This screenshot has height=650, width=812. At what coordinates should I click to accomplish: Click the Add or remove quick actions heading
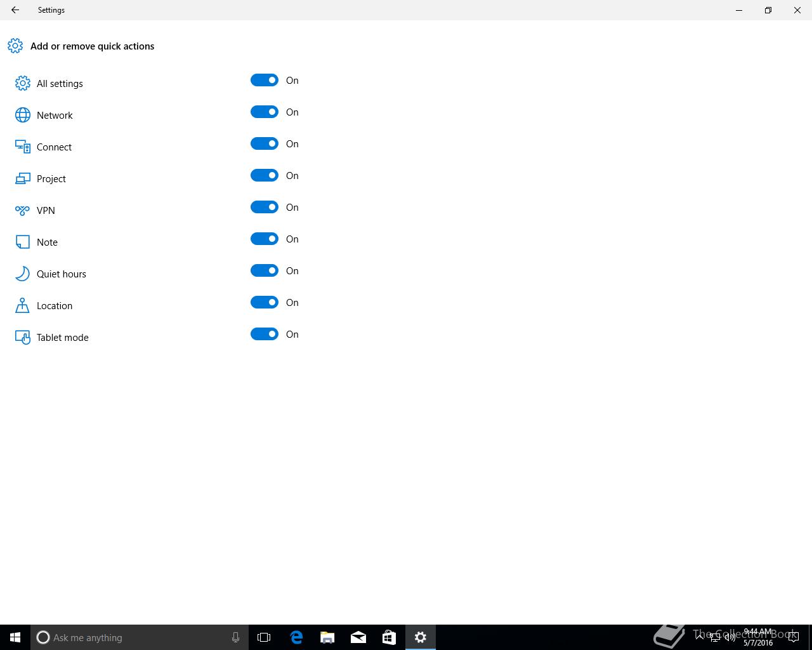coord(93,46)
